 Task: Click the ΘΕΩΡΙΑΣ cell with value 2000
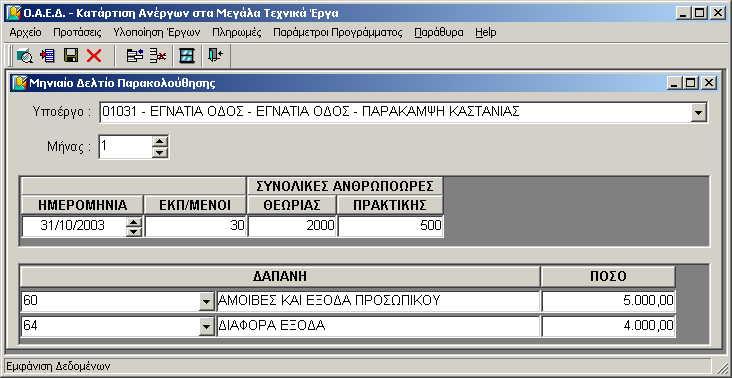292,226
